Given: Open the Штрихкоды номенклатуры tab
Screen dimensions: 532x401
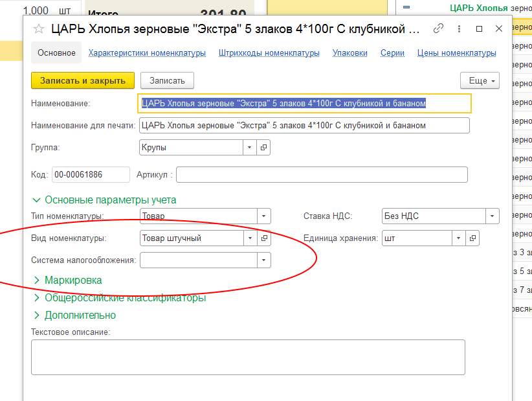Looking at the screenshot, I should 269,53.
